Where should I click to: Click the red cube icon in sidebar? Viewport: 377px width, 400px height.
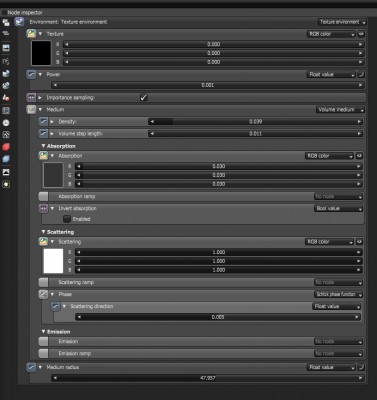tap(6, 147)
